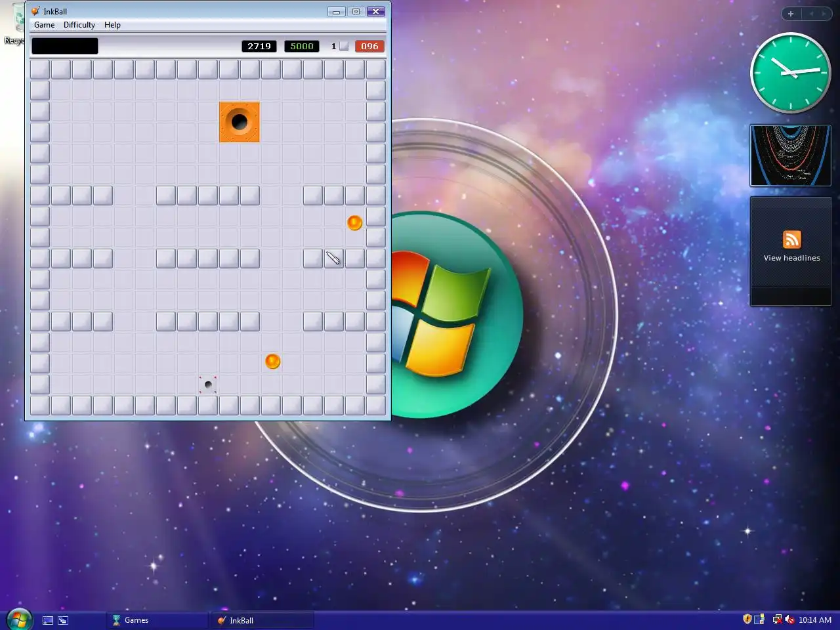This screenshot has height=630, width=840.
Task: Click the ball spawn point with red corners
Action: [x=208, y=385]
